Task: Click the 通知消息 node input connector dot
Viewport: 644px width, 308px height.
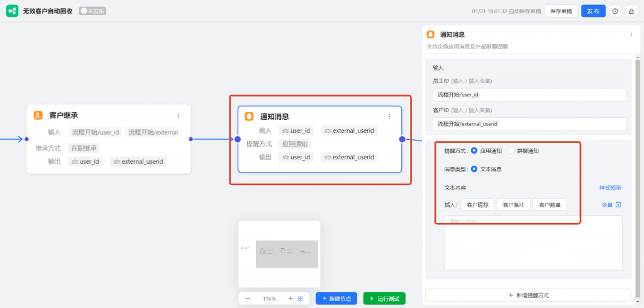Action: tap(237, 139)
